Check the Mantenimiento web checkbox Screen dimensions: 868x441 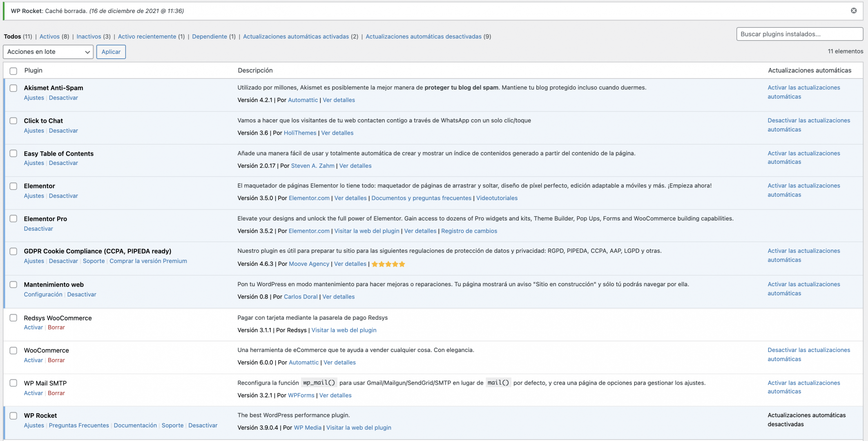pyautogui.click(x=13, y=285)
